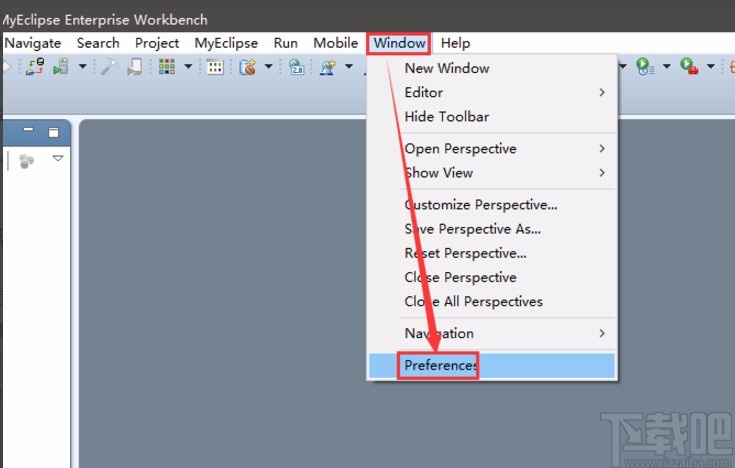The image size is (735, 468).
Task: Select Close All Perspectives menu entry
Action: click(492, 302)
